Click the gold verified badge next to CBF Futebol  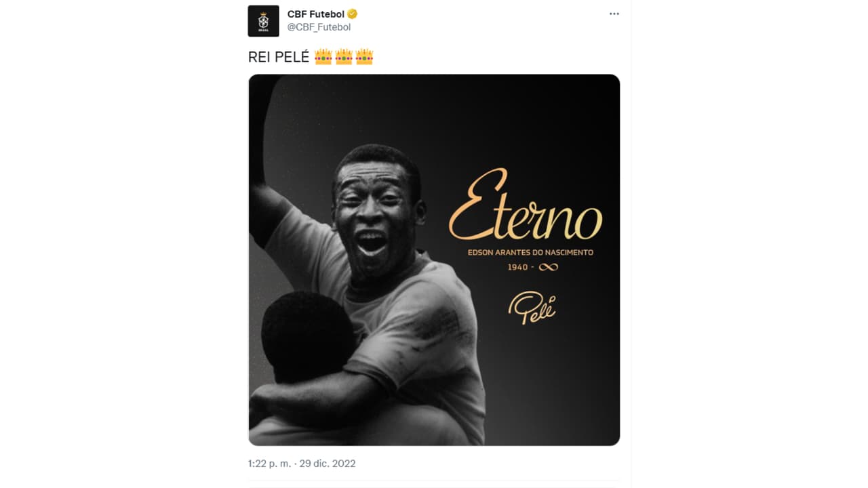(x=352, y=12)
